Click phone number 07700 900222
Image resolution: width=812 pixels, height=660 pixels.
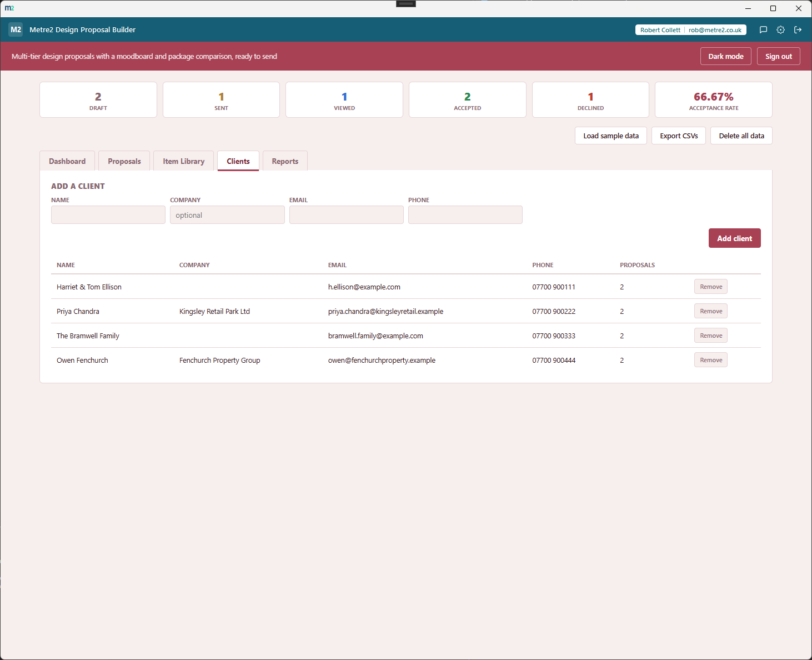[x=554, y=312]
